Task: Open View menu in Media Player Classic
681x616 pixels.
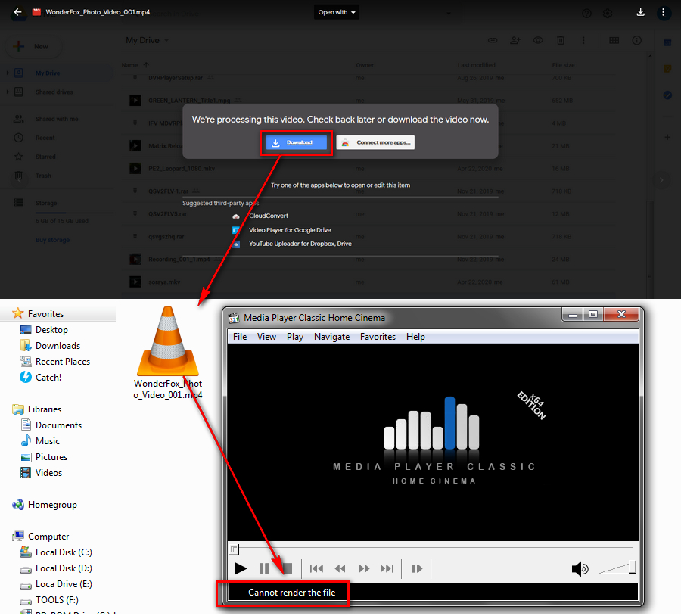Action: click(266, 337)
